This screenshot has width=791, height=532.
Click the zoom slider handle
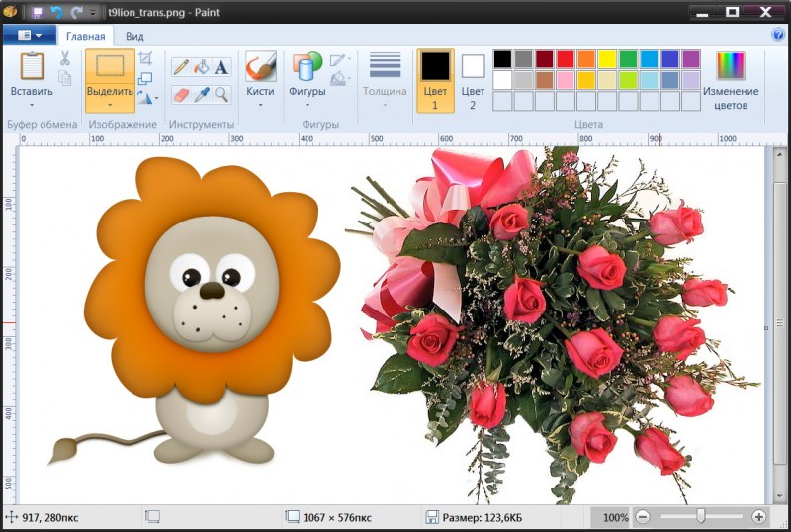tap(701, 516)
